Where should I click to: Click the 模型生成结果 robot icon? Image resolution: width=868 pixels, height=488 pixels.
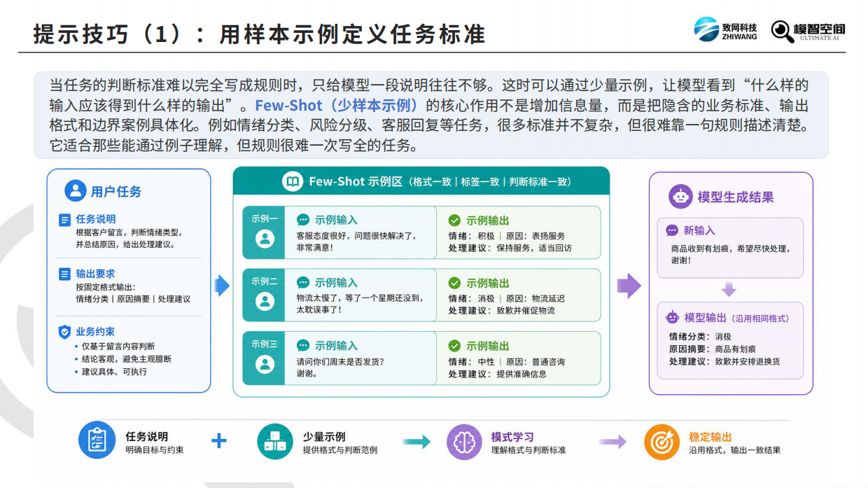tap(680, 197)
